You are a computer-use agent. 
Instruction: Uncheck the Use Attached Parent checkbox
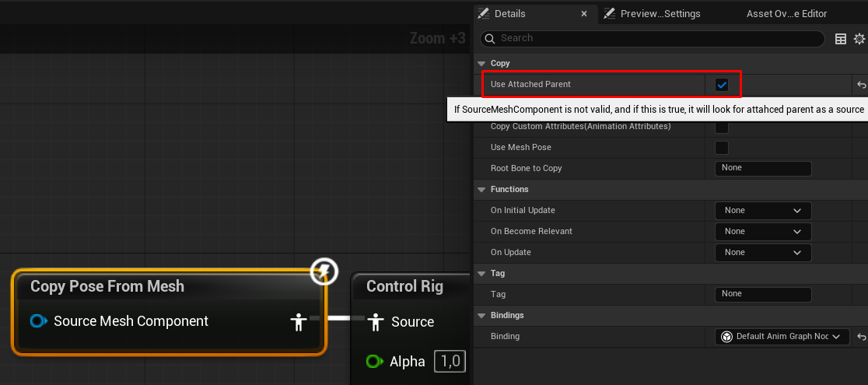pos(722,85)
